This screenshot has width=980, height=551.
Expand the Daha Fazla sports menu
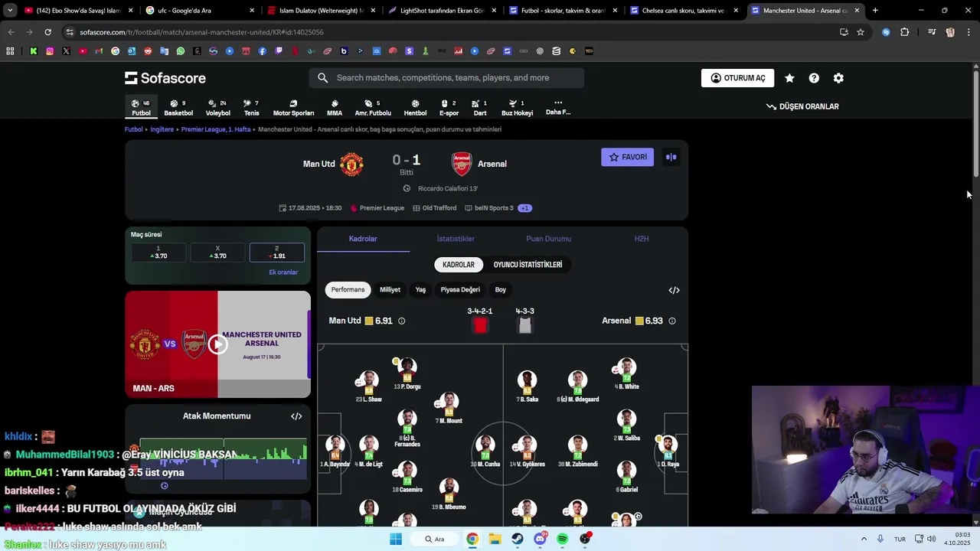558,107
